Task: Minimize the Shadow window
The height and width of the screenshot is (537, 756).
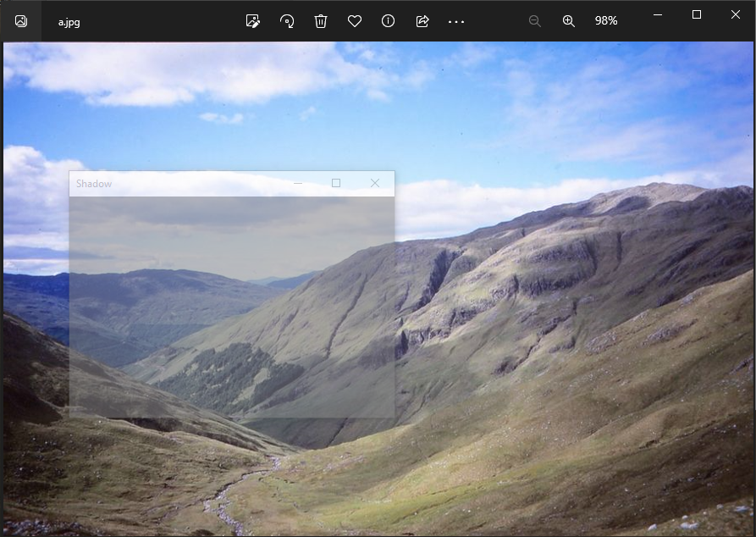Action: pyautogui.click(x=298, y=183)
